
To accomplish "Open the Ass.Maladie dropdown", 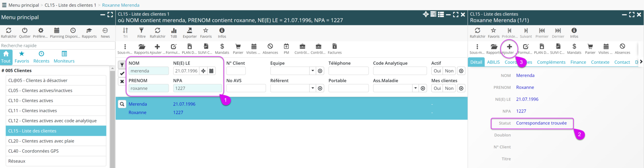I will click(x=415, y=89).
